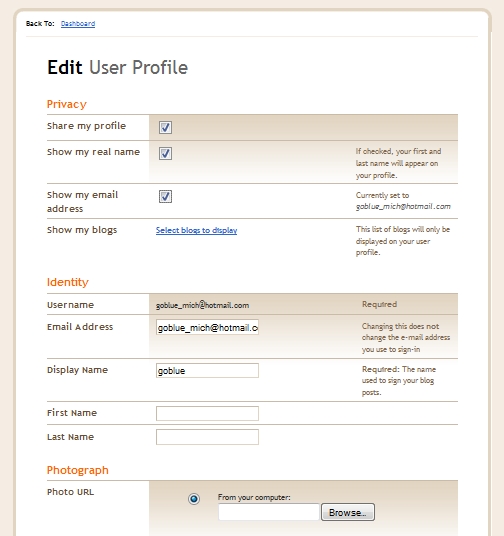504x536 pixels.
Task: Click the Edit User Profile page title
Action: click(x=118, y=67)
